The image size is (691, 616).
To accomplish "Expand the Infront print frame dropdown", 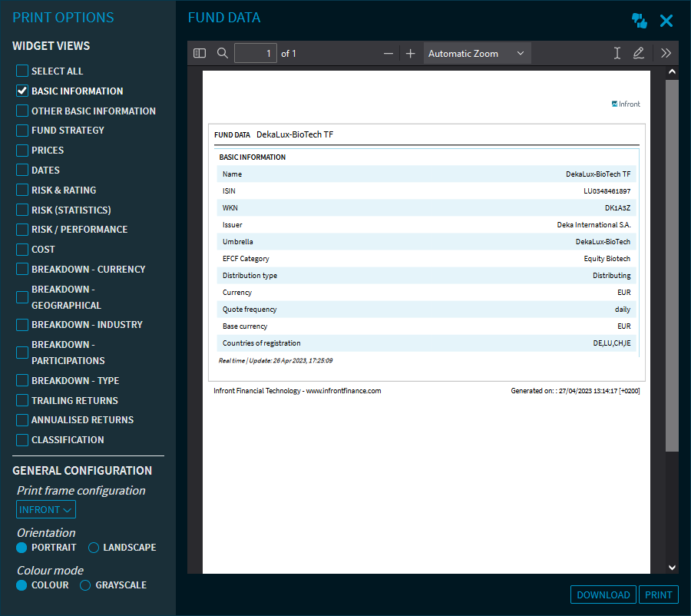I will pos(46,509).
